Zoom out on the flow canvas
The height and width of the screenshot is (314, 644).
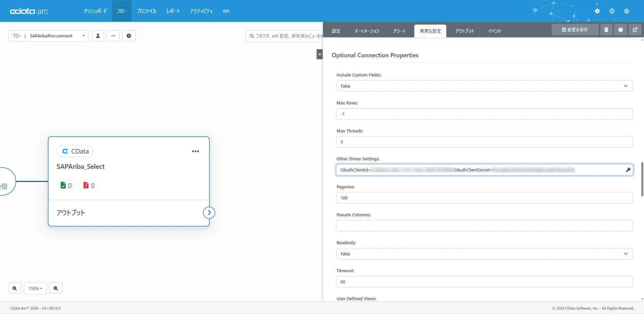pyautogui.click(x=56, y=288)
